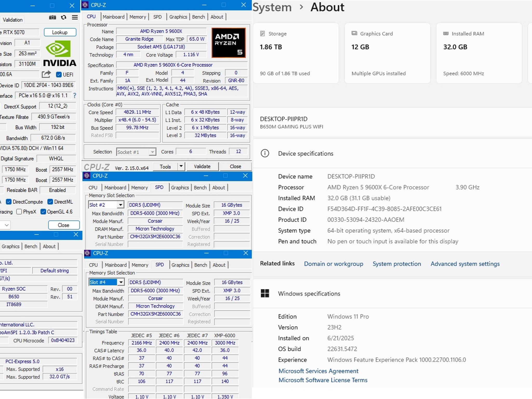Open the Socket #1 selection dropdown
Viewport: 532px width, 399px height.
pyautogui.click(x=153, y=152)
